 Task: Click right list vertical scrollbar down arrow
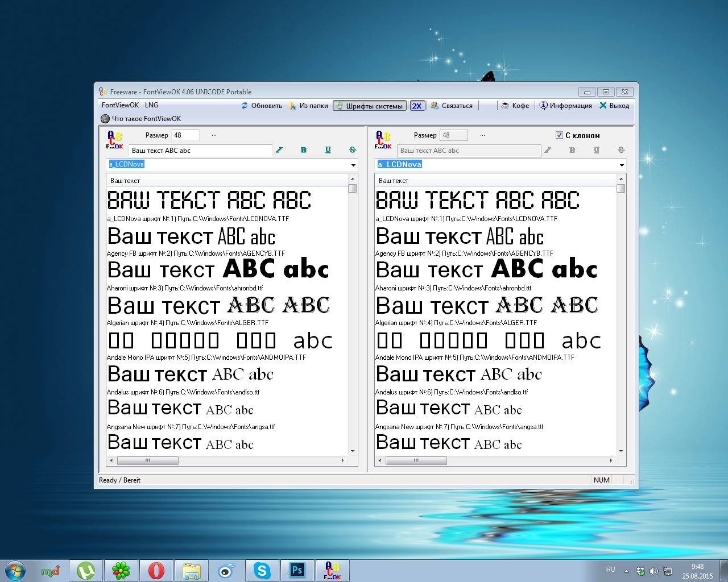pyautogui.click(x=621, y=451)
